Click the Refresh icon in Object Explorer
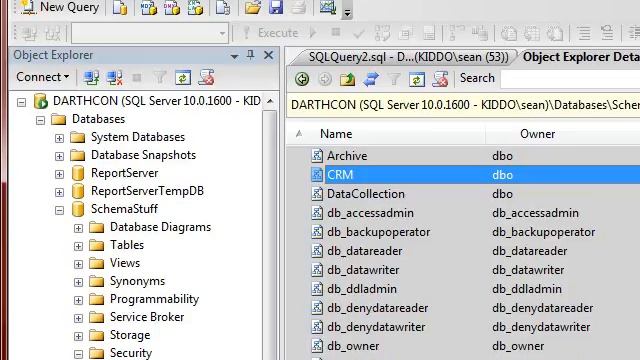 click(x=183, y=77)
